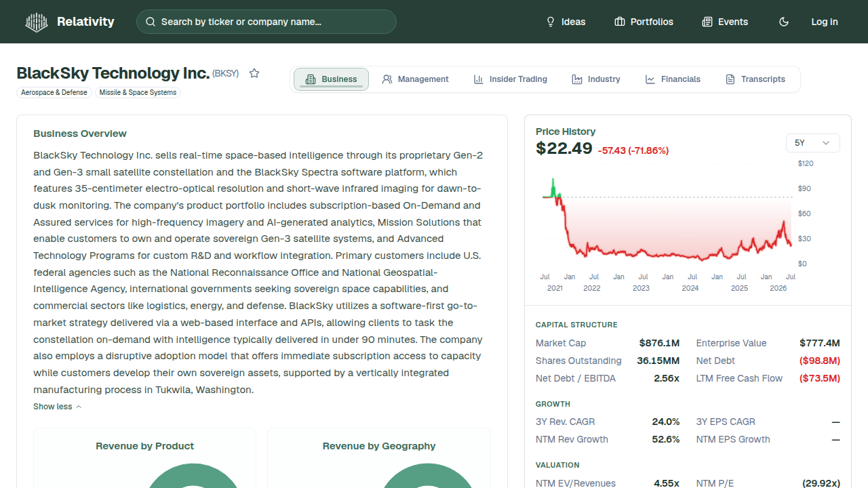Screen dimensions: 868x488
Task: Click the GROWTH section label
Action: point(553,404)
